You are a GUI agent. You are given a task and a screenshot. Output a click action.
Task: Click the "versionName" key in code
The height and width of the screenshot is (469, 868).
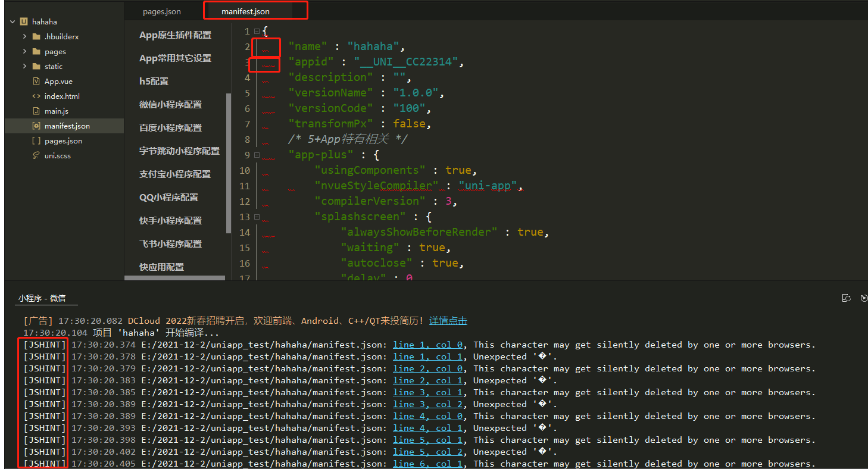[330, 93]
